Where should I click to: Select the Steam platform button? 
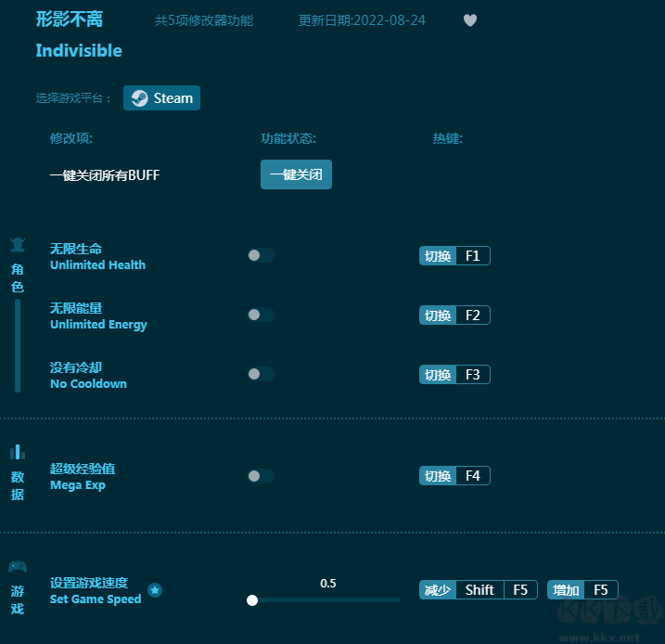[x=161, y=98]
